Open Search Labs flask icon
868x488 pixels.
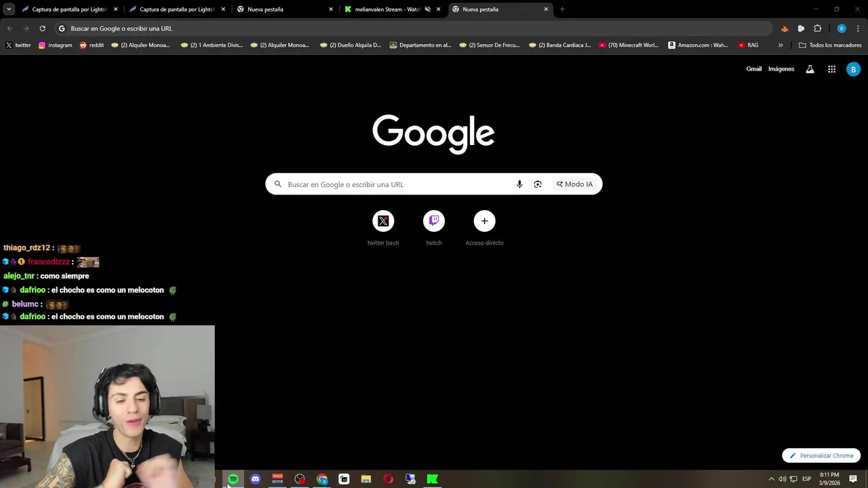810,69
